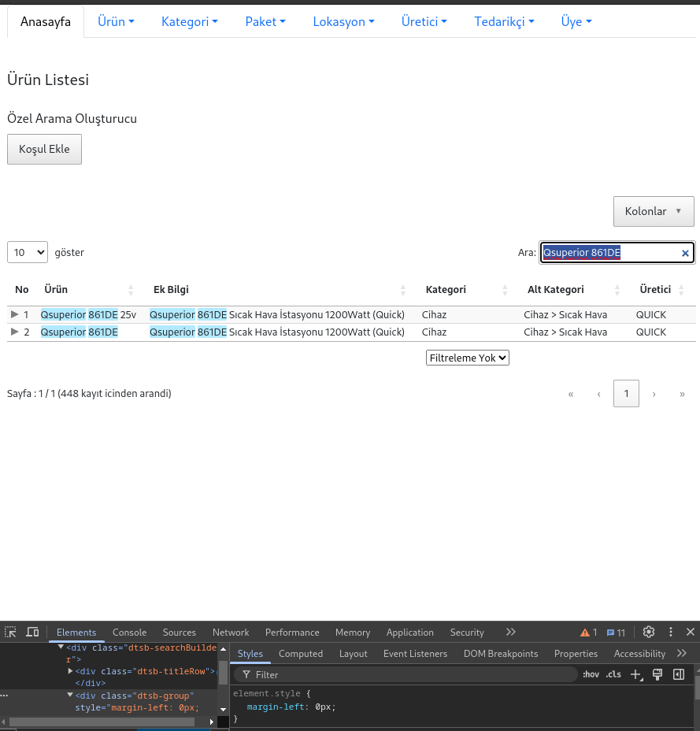Toggle the device toolbar icon in DevTools
The image size is (700, 731).
coord(32,632)
